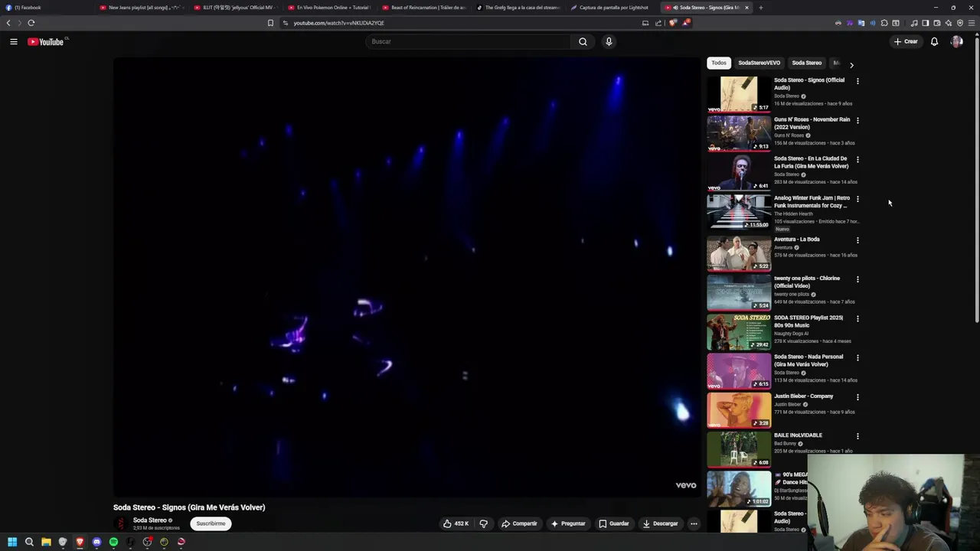
Task: Open options for Justin Bieber - Company
Action: 857,396
